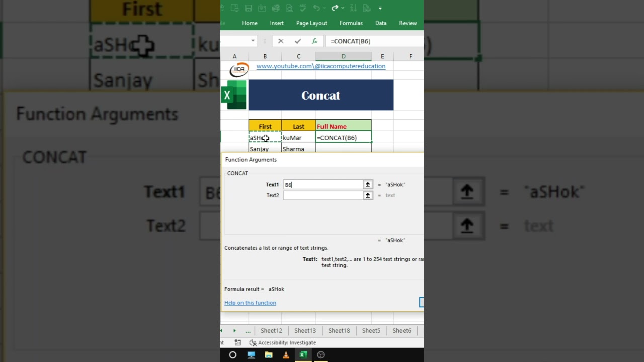The width and height of the screenshot is (644, 362).
Task: Select column B header
Action: [265, 56]
